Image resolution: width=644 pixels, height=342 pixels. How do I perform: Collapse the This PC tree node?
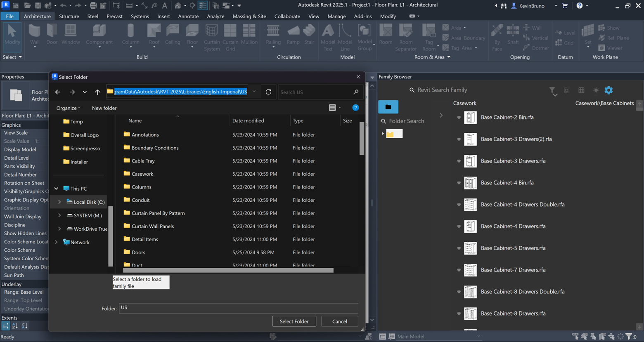[56, 189]
